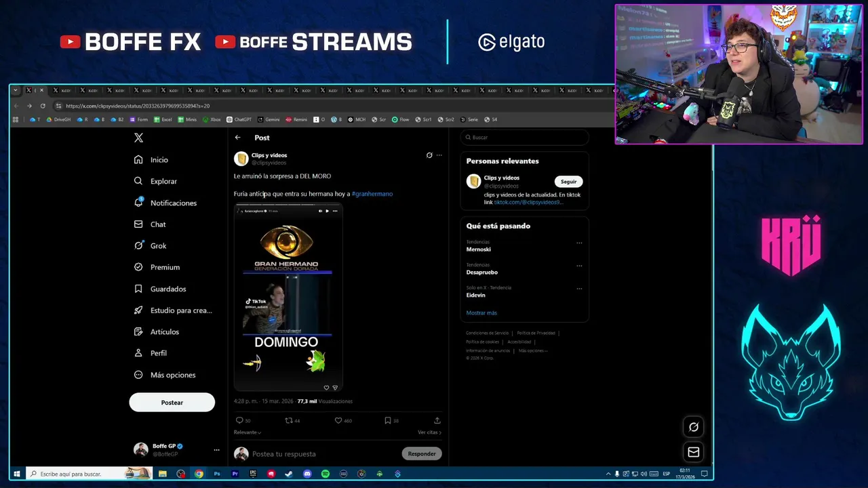Screen dimensions: 868x488
Task: Click the Mostrar más link
Action: [481, 313]
